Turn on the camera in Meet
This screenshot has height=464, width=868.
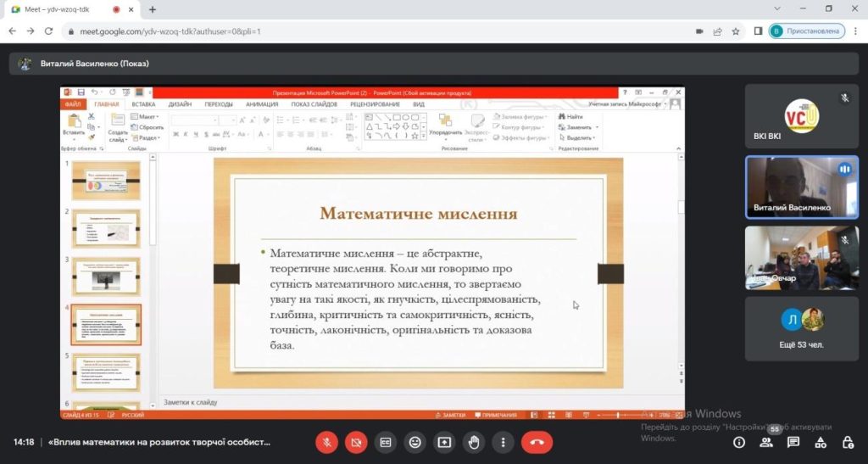click(356, 442)
